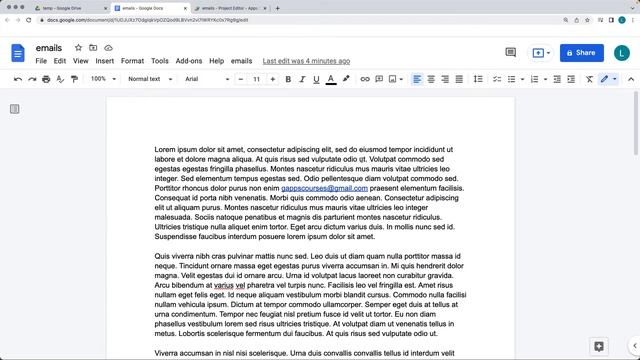Check the cloud save status icon
Image resolution: width=640 pixels, height=360 pixels.
[108, 48]
